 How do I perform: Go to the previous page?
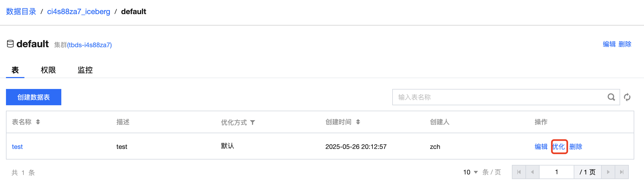(533, 172)
